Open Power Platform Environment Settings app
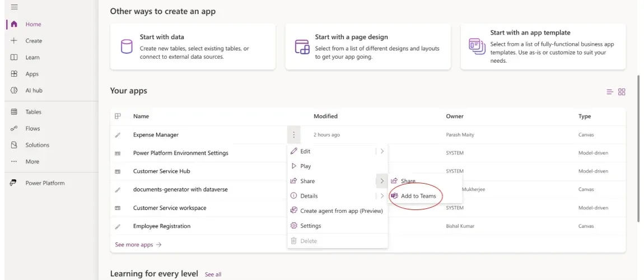This screenshot has width=644, height=280. [x=181, y=153]
